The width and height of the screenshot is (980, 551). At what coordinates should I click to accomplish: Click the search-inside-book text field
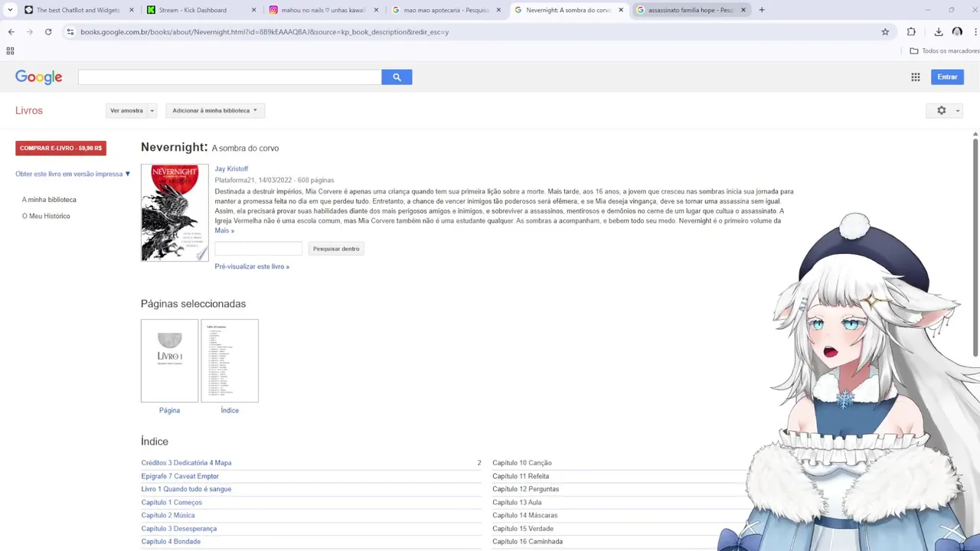click(x=259, y=249)
